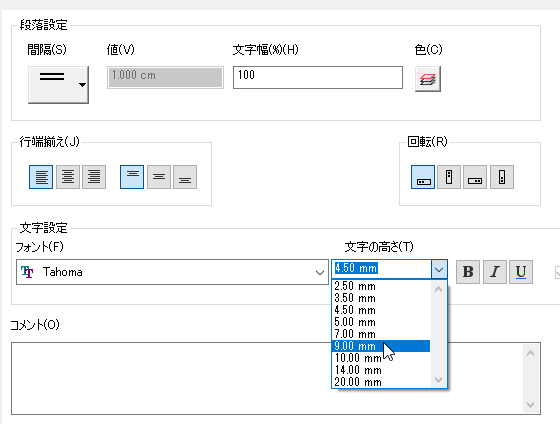This screenshot has width=560, height=424.
Task: Choose bottom vertical alignment icon
Action: click(x=185, y=177)
